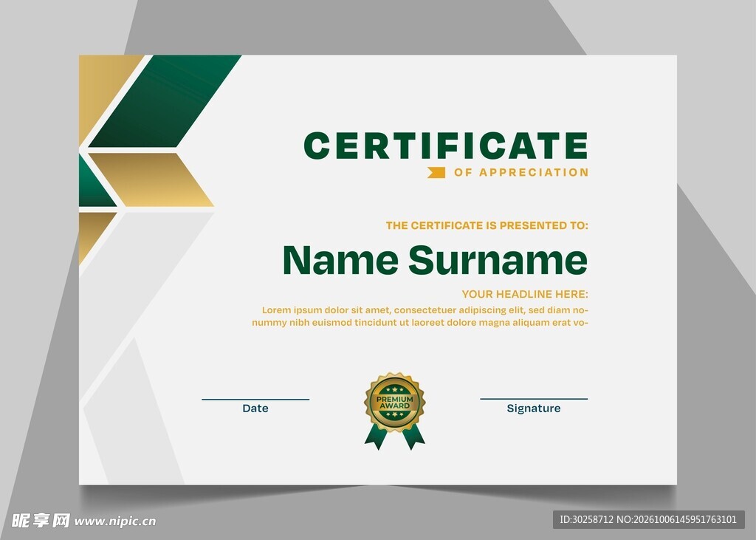Click the Signature label
756x540 pixels.
[x=534, y=409]
